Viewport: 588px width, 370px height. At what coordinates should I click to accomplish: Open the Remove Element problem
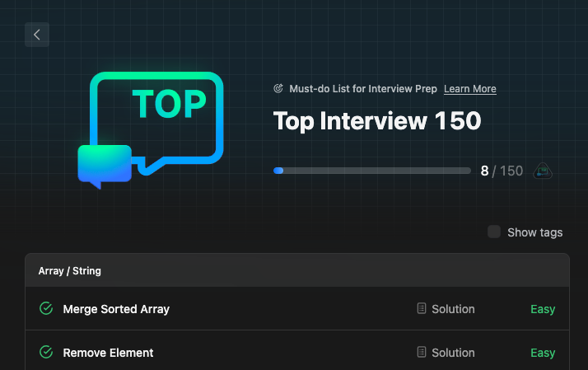pos(108,353)
